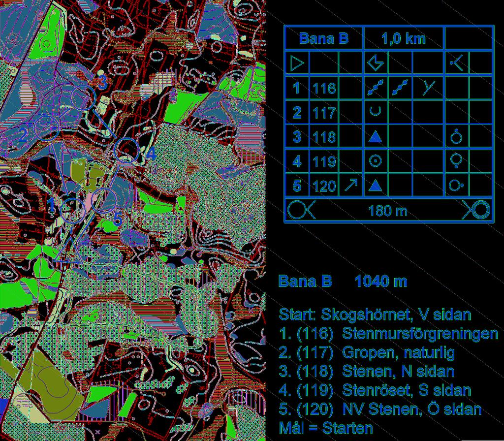
Task: Click the 'Mål = Starten' line
Action: (x=326, y=428)
